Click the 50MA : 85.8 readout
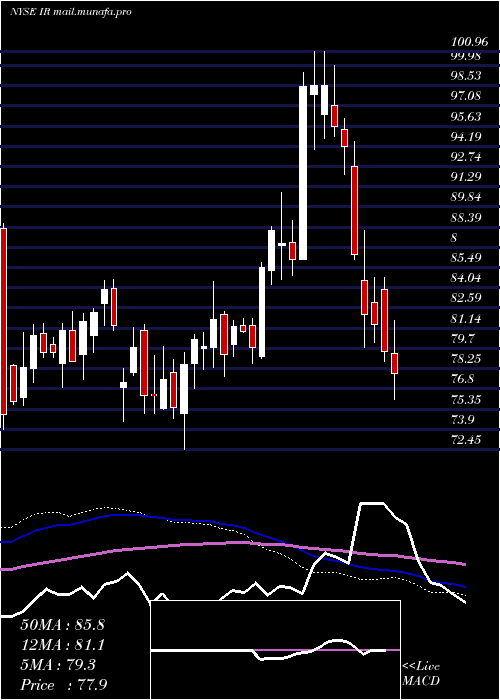This screenshot has width=500, height=700. pos(62,625)
